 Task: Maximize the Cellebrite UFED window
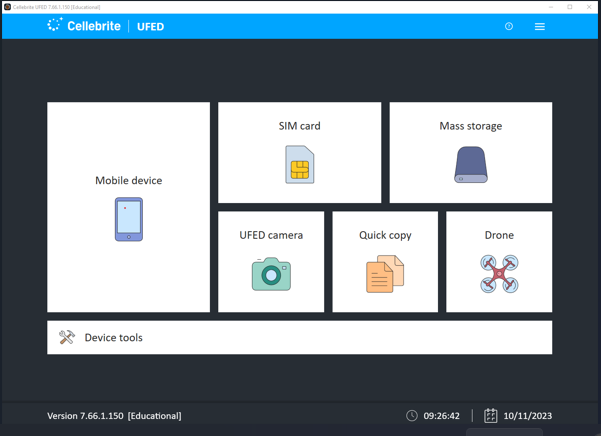570,7
